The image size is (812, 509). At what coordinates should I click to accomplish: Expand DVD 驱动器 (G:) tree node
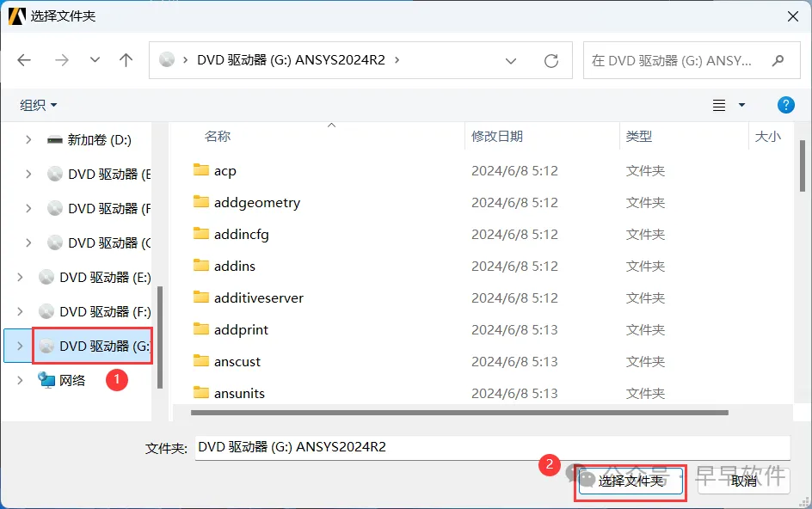coord(20,346)
